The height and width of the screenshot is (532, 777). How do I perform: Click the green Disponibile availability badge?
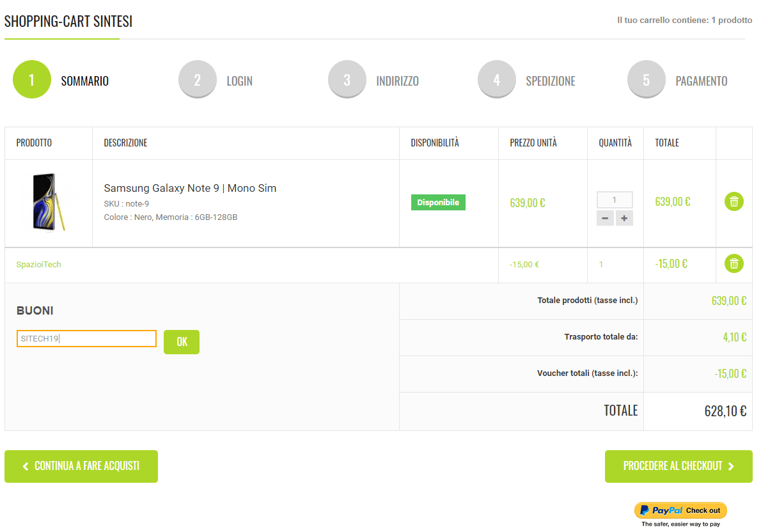pyautogui.click(x=438, y=203)
